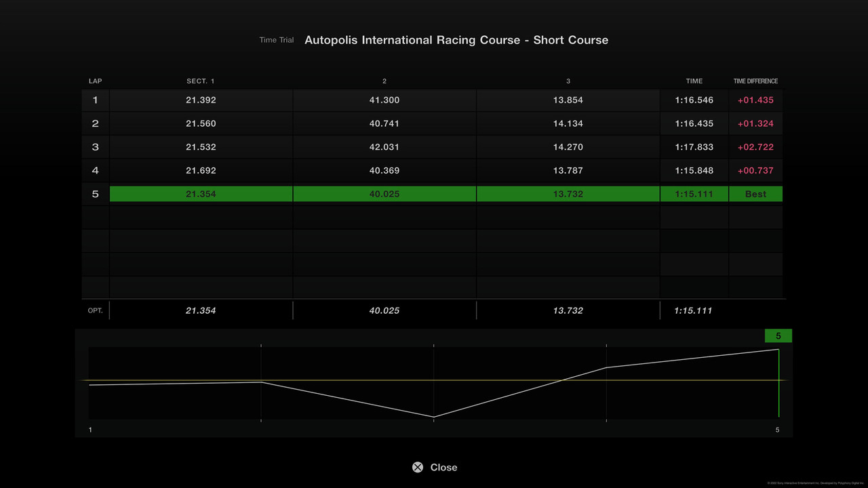Click the green Best cell
This screenshot has height=488, width=868.
pyautogui.click(x=755, y=194)
